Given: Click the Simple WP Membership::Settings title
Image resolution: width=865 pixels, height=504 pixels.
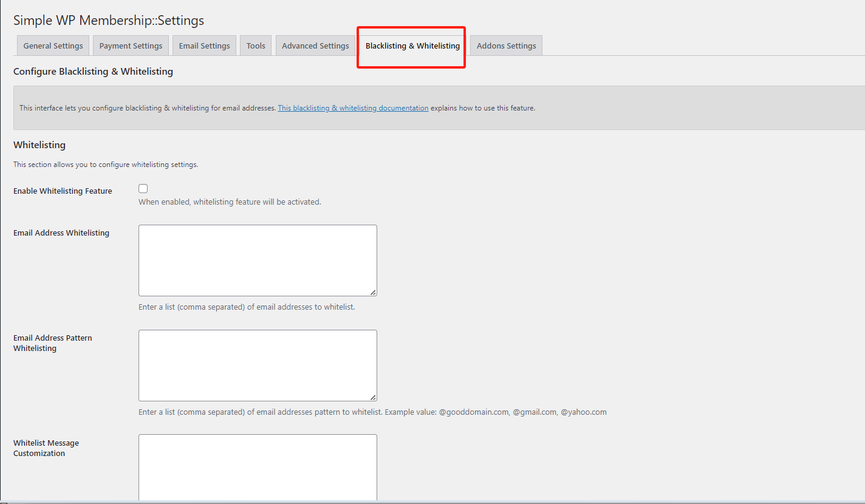Looking at the screenshot, I should [x=108, y=20].
